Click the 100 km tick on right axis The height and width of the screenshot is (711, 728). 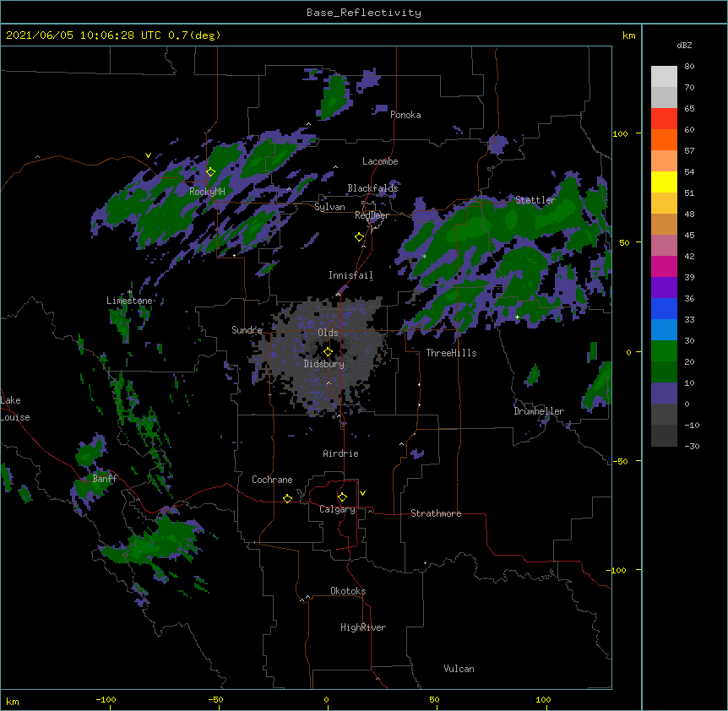coord(620,133)
